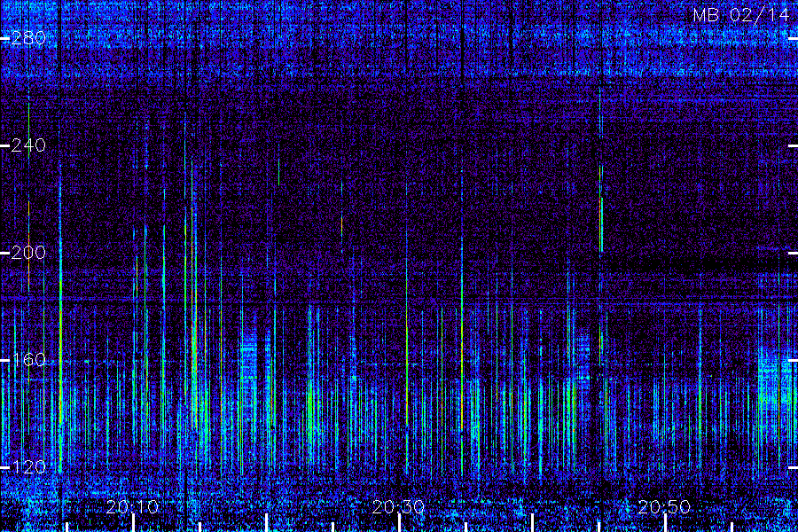Click the MB 02/14 date stamp
The image size is (798, 532).
[x=741, y=15]
